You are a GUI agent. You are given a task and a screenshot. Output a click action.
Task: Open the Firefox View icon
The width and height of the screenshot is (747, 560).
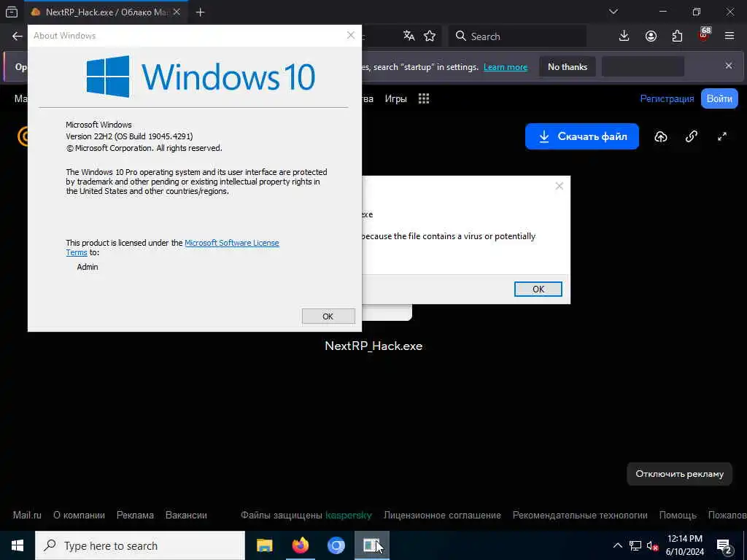click(12, 12)
